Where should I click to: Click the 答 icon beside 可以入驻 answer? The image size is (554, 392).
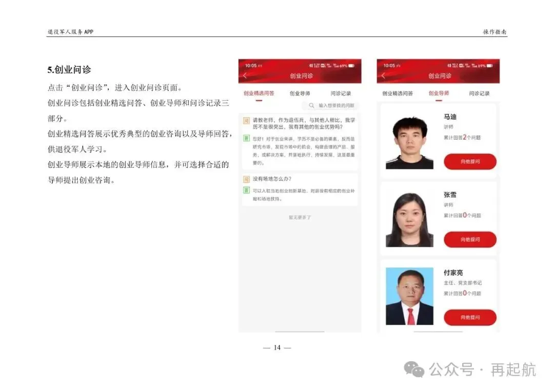pyautogui.click(x=246, y=190)
